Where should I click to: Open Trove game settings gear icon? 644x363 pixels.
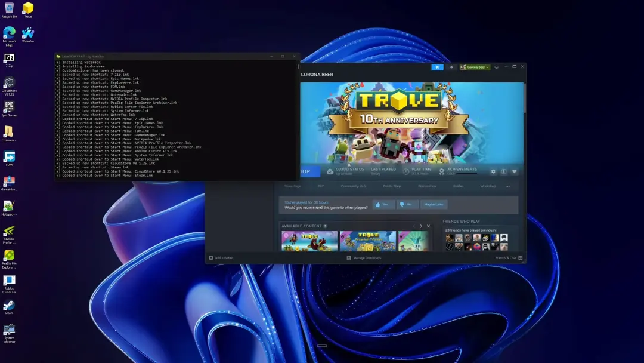coord(493,171)
